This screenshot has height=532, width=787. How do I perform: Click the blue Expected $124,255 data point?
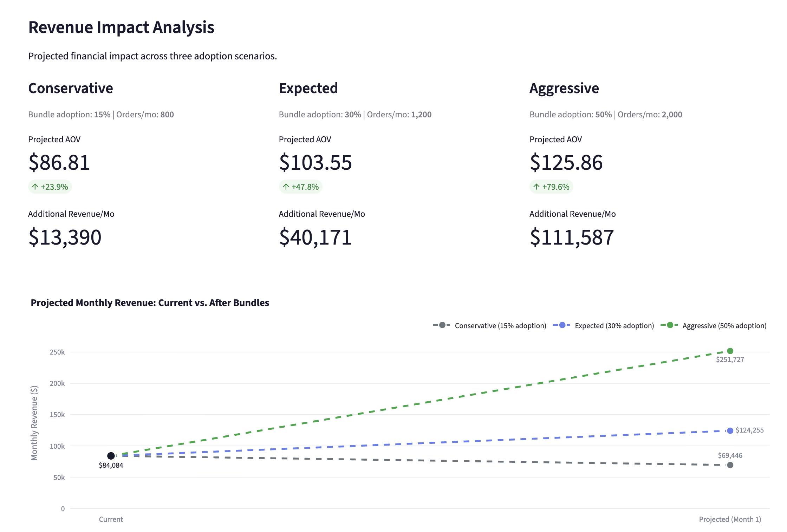point(730,431)
